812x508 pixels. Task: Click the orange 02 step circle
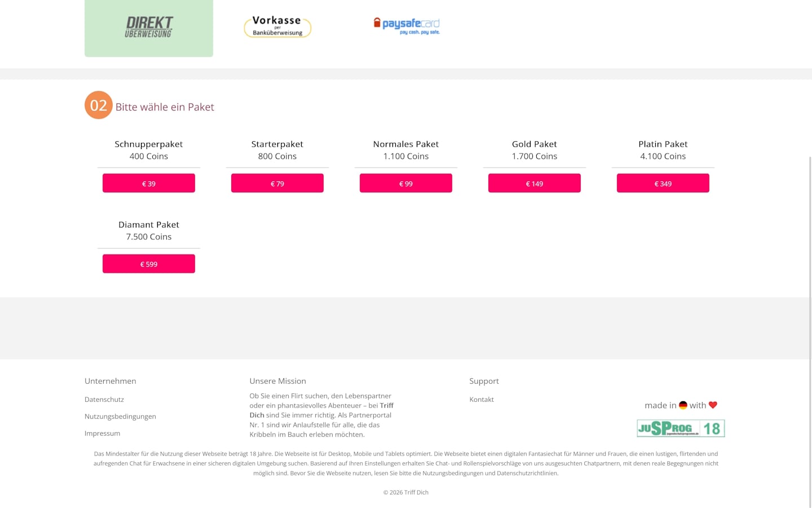99,105
